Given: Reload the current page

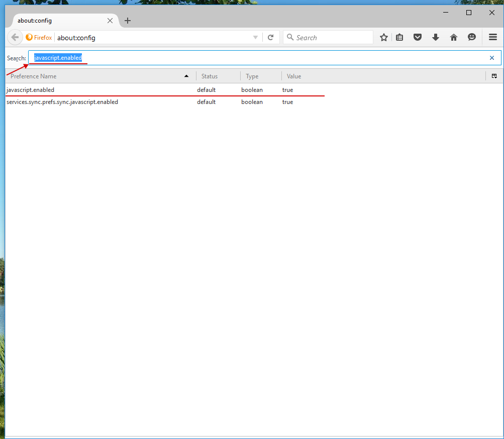Looking at the screenshot, I should coord(271,37).
